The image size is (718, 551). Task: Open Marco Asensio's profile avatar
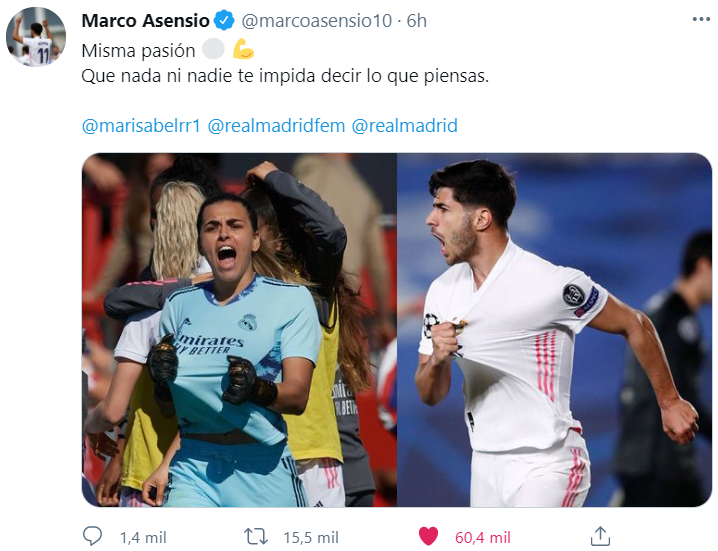tap(36, 37)
